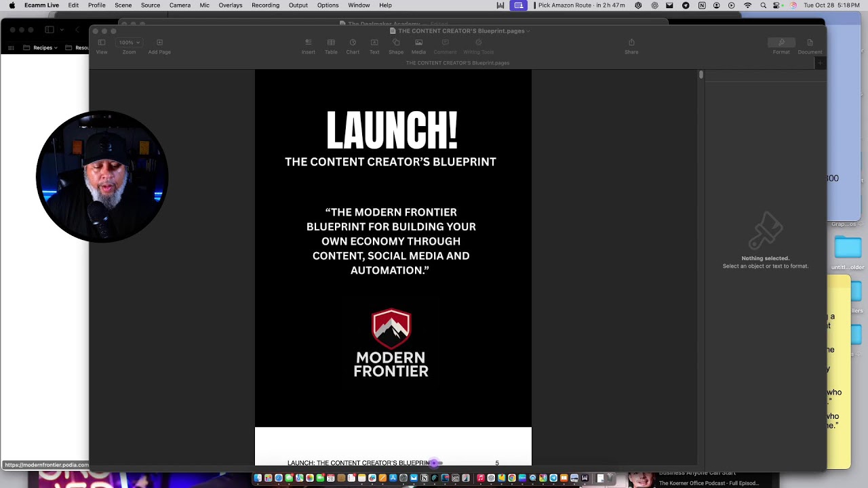Open Control Center in menu bar
Screen dimensions: 868x488
coord(778,5)
